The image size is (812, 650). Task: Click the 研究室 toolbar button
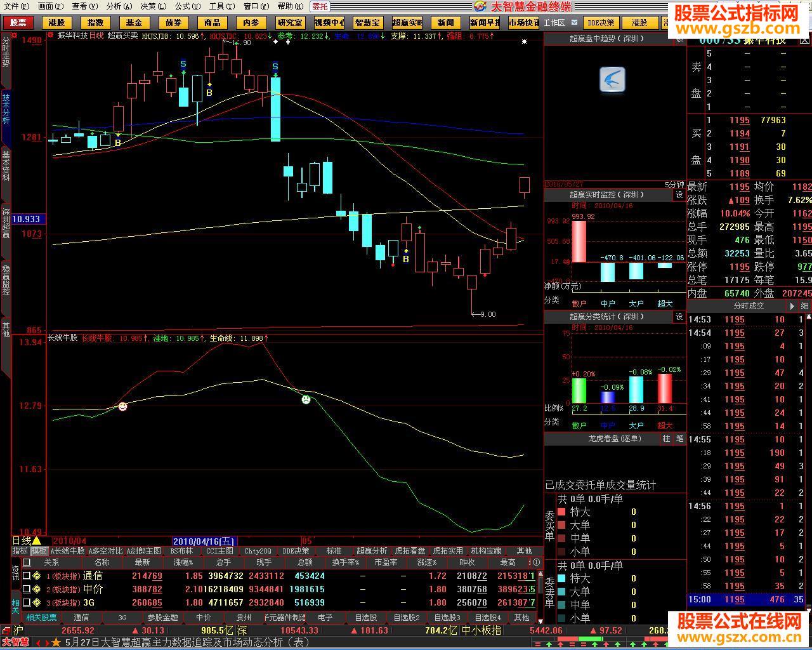(x=290, y=22)
